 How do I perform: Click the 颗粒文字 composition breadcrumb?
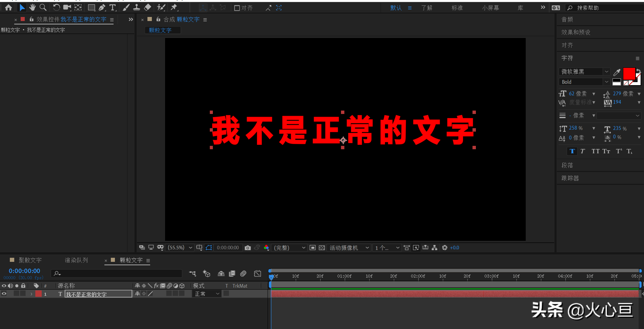tap(160, 30)
